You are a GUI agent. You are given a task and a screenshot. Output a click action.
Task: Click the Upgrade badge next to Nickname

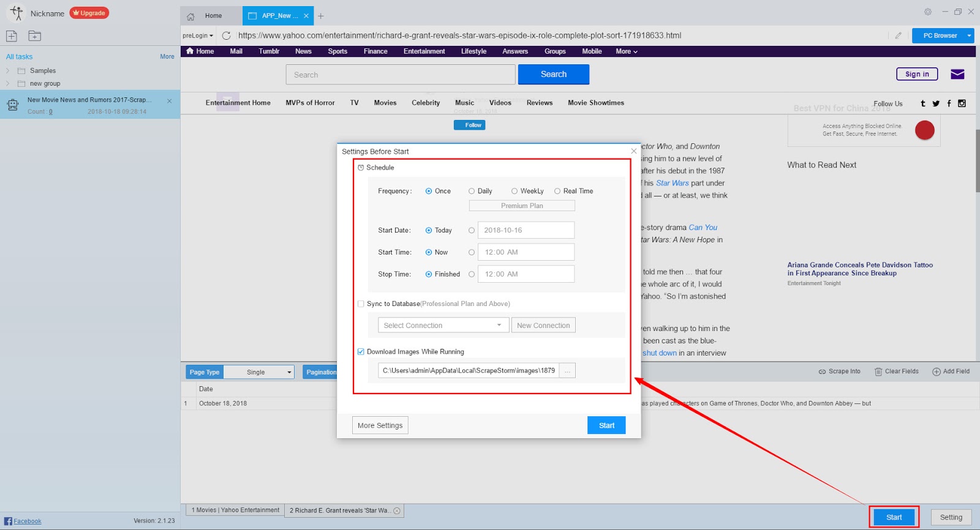click(89, 13)
